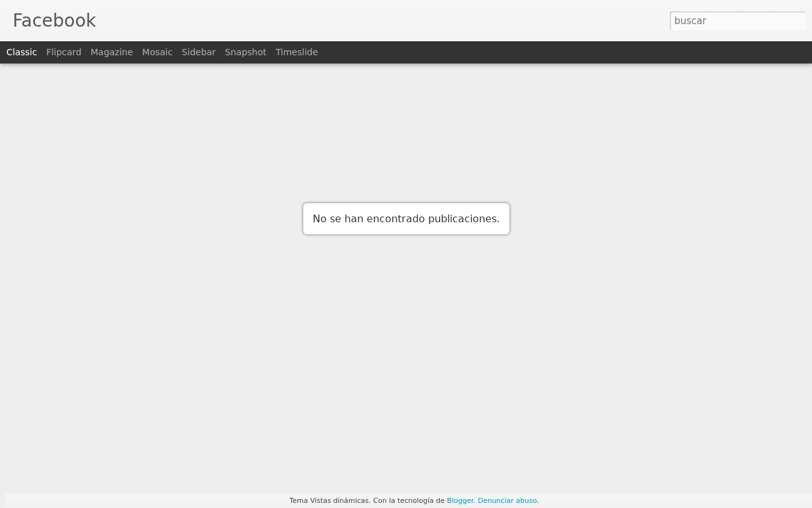This screenshot has height=508, width=812.
Task: Click the 'No se han encontrado publicaciones.' message
Action: pos(406,218)
